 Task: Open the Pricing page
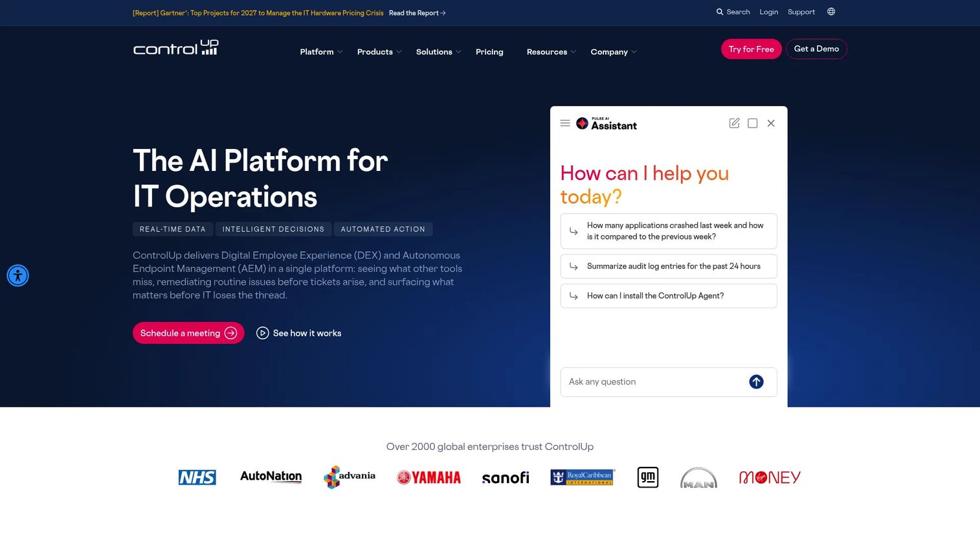(489, 52)
